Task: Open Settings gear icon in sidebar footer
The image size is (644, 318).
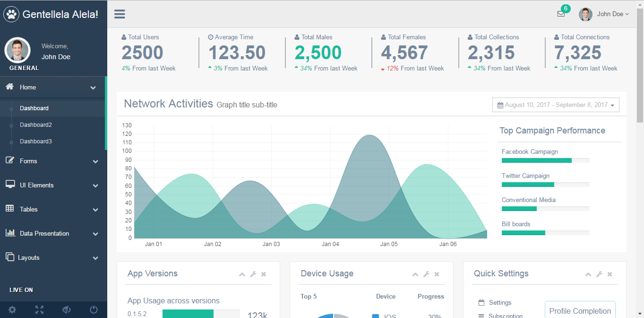Action: tap(12, 310)
